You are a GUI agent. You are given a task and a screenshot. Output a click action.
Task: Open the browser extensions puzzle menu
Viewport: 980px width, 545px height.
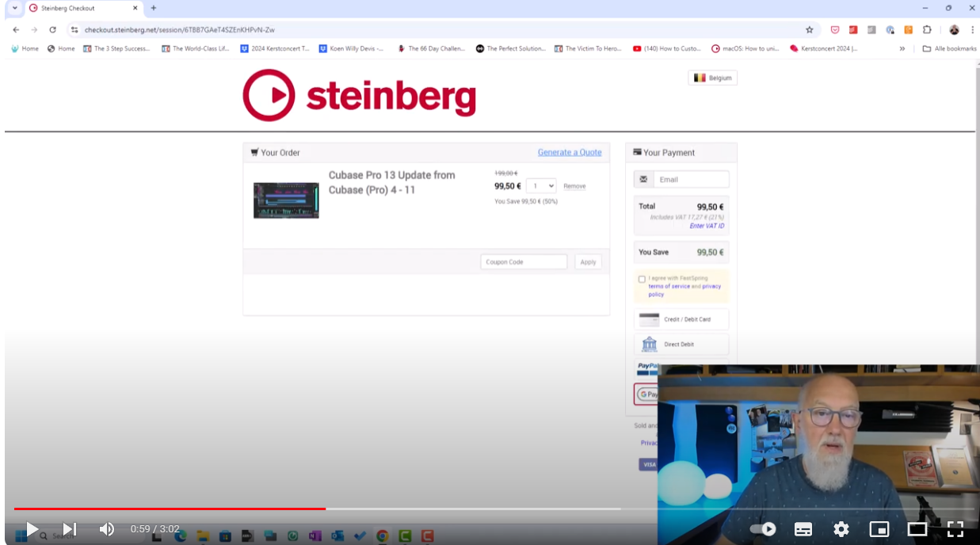tap(927, 29)
